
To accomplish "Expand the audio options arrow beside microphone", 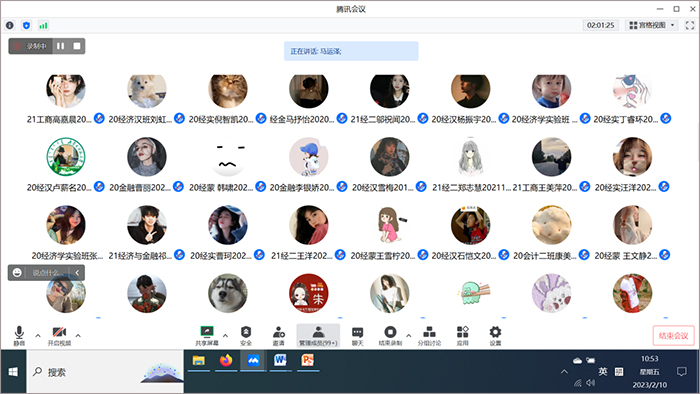I will (38, 336).
